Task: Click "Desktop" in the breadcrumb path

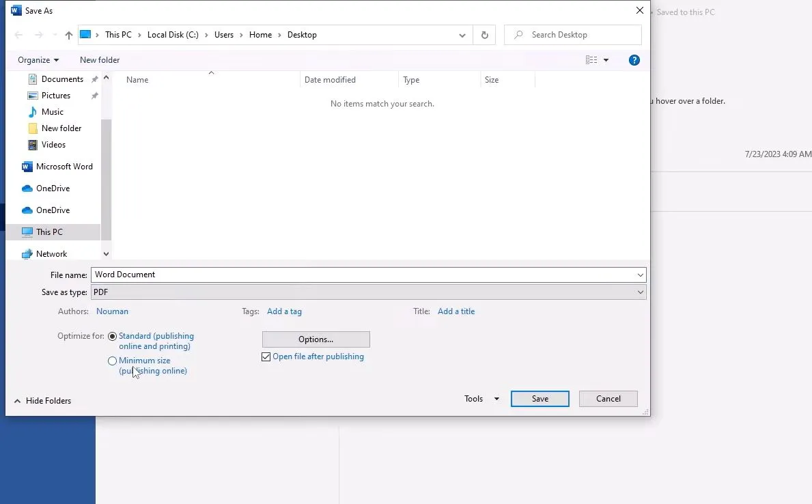Action: pos(302,34)
